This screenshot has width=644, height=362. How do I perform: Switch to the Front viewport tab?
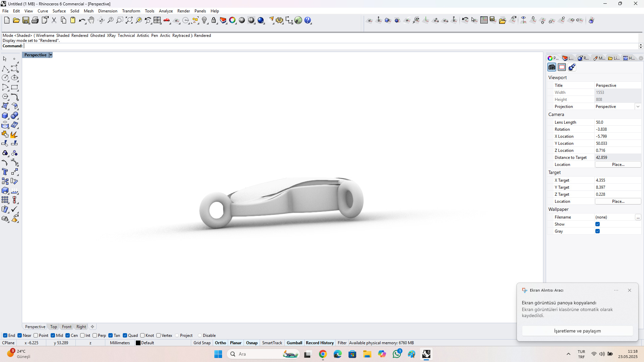(x=66, y=327)
